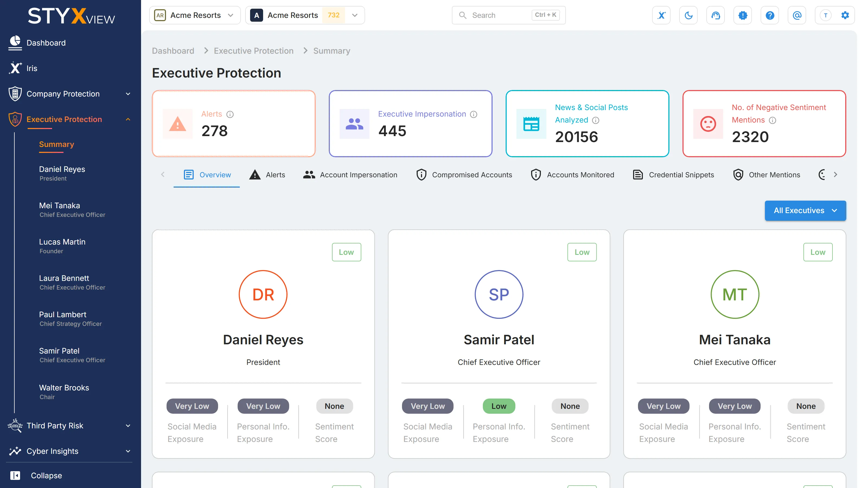Screen dimensions: 868x488
Task: Switch to the Alerts tab
Action: click(x=267, y=175)
